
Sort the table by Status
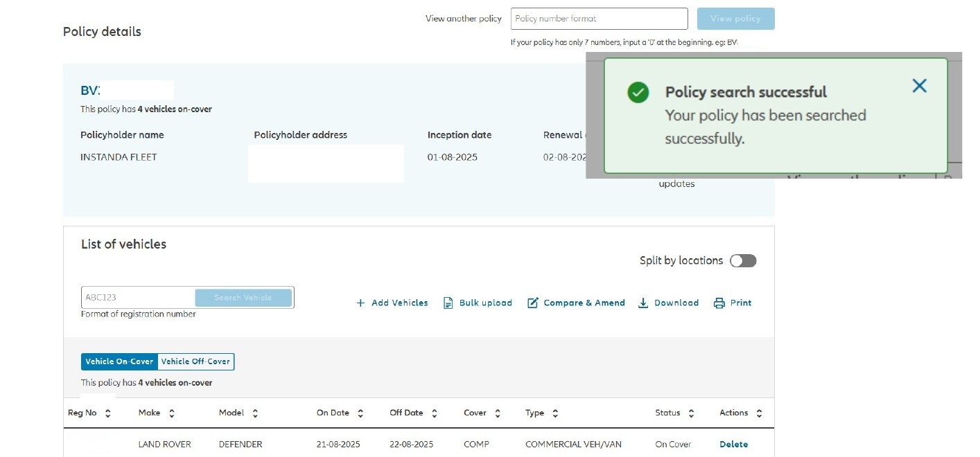(x=691, y=413)
